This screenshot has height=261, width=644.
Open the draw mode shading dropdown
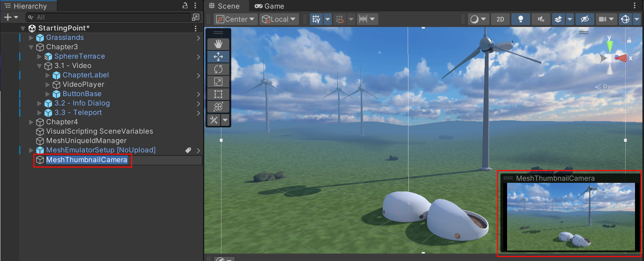[x=479, y=19]
